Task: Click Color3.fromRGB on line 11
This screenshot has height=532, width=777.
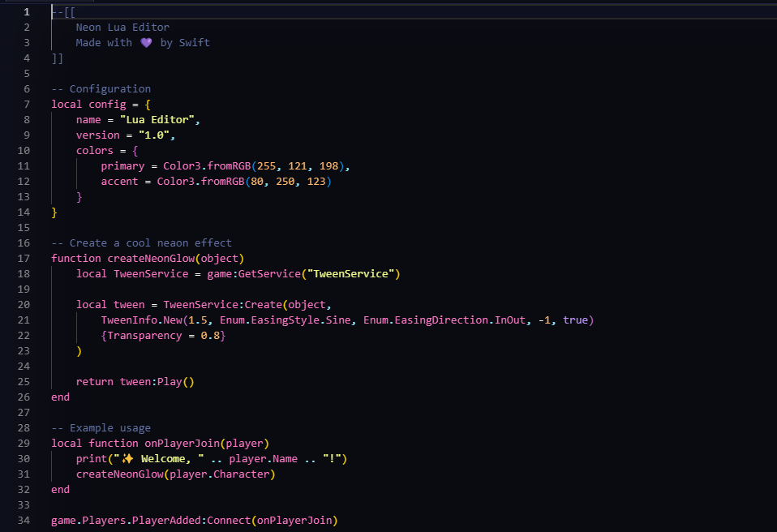Action: tap(210, 165)
